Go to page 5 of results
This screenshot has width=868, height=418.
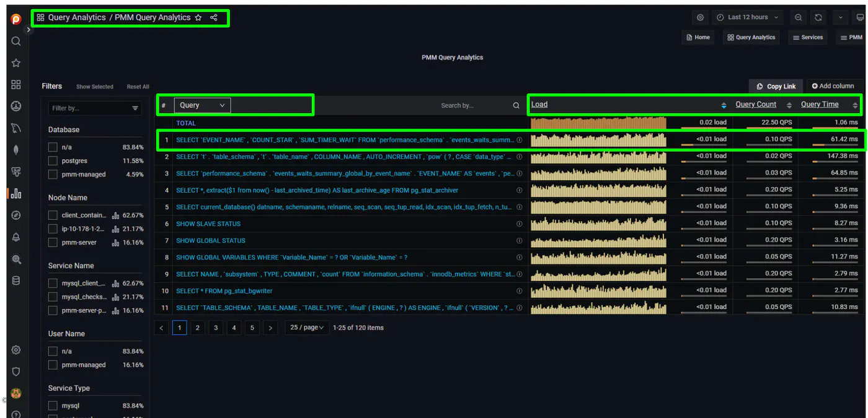252,328
